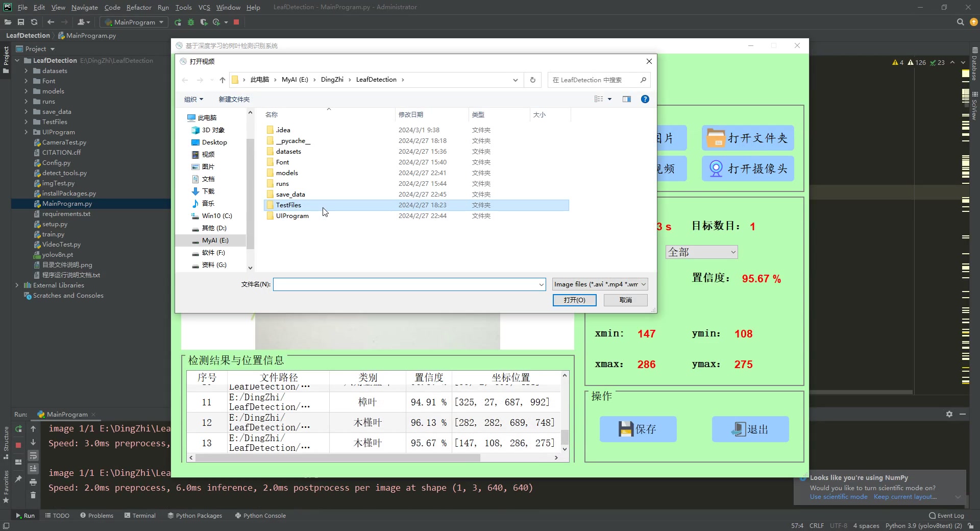Start debugging with the bug icon
Image resolution: width=980 pixels, height=531 pixels.
click(x=190, y=22)
